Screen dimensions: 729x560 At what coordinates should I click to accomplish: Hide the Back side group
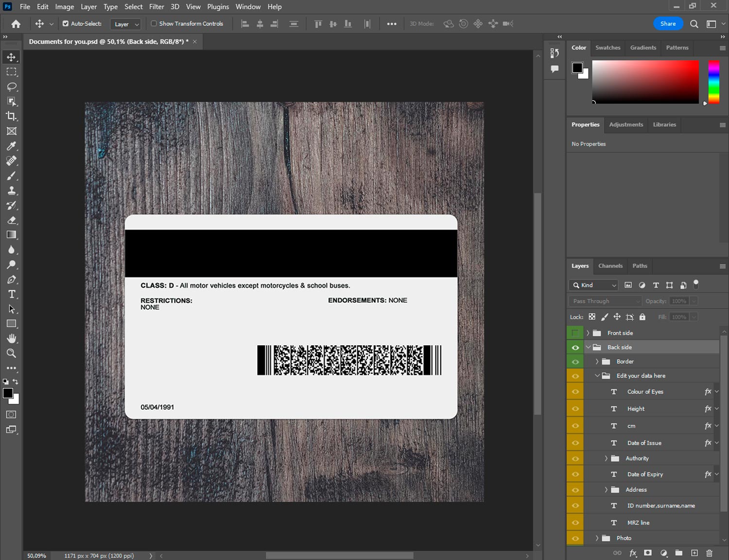click(x=575, y=347)
